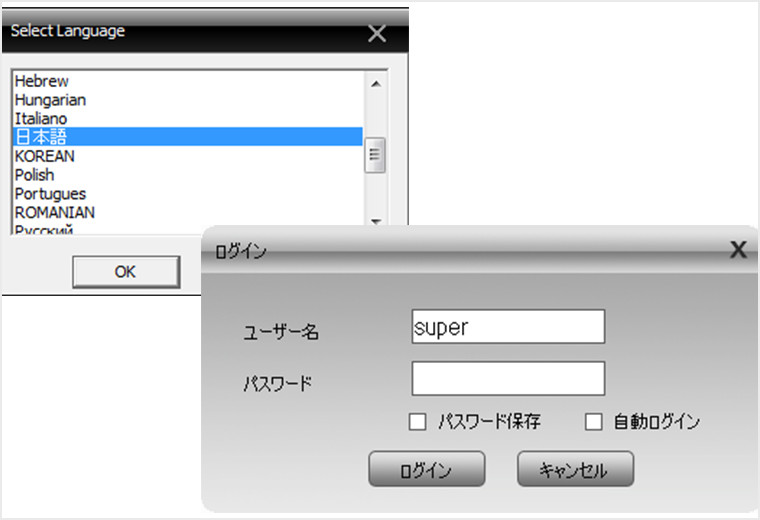Viewport: 760px width, 520px height.
Task: Focus the パスワード input field
Action: (x=508, y=379)
